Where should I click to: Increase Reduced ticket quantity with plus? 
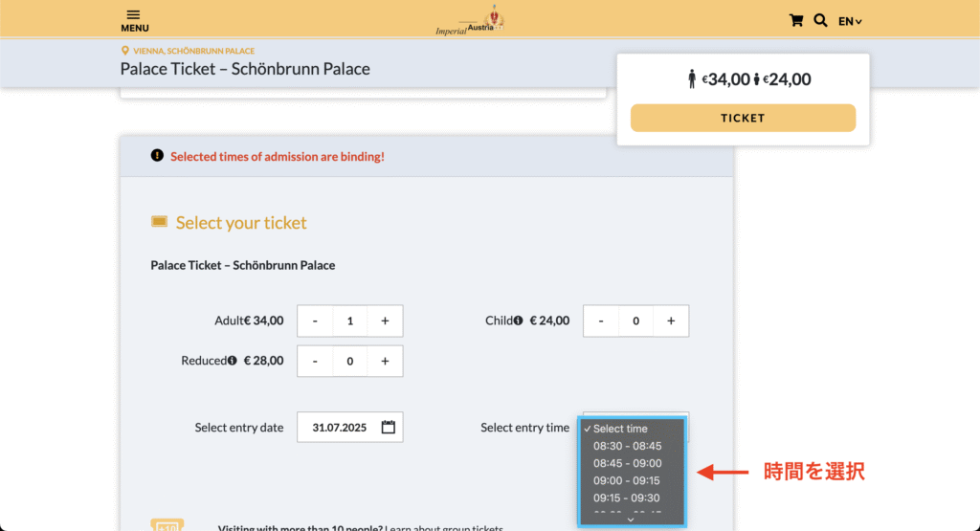point(385,361)
